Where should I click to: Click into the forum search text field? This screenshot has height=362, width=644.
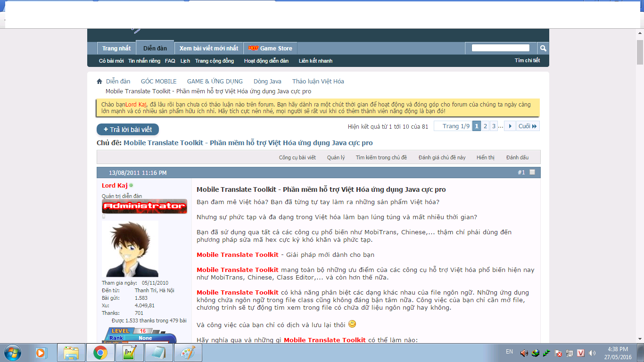500,48
